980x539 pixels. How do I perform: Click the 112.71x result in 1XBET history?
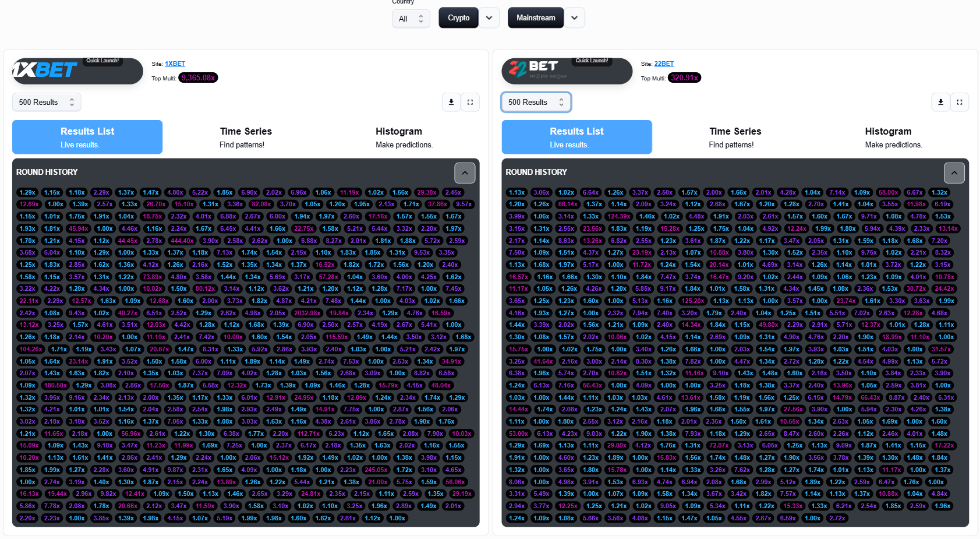tap(309, 434)
